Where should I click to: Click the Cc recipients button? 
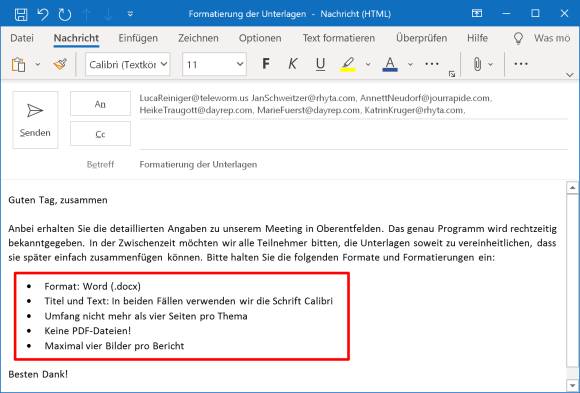pos(100,134)
